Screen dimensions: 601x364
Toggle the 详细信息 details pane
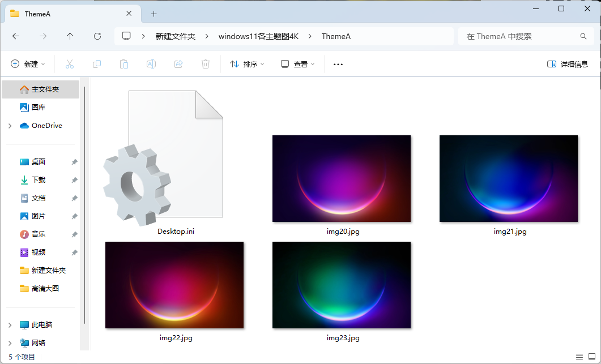click(568, 64)
